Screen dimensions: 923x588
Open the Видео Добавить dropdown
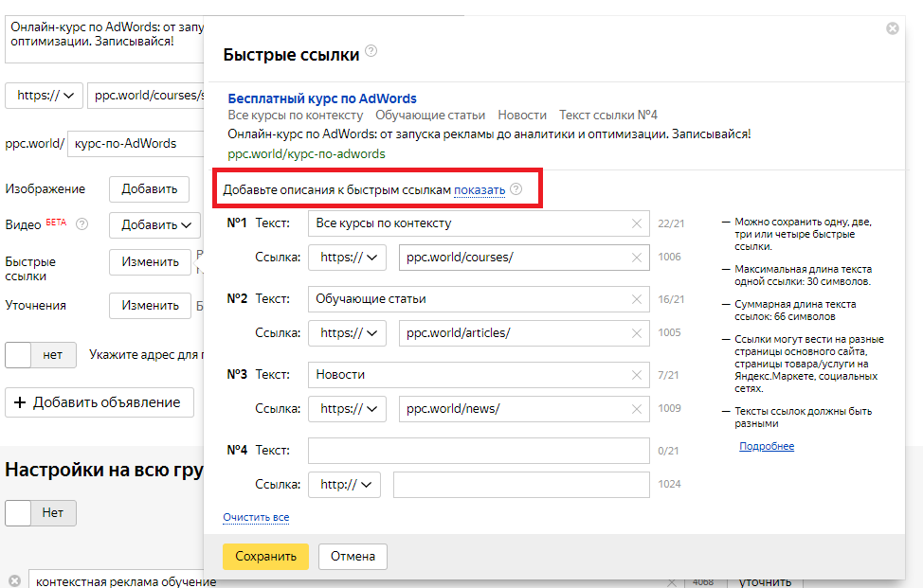[x=156, y=224]
